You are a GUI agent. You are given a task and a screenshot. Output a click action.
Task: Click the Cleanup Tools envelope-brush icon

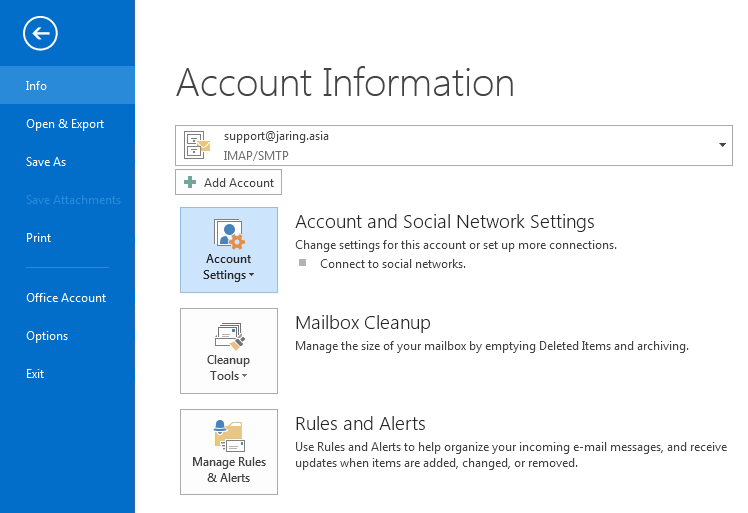click(x=229, y=336)
